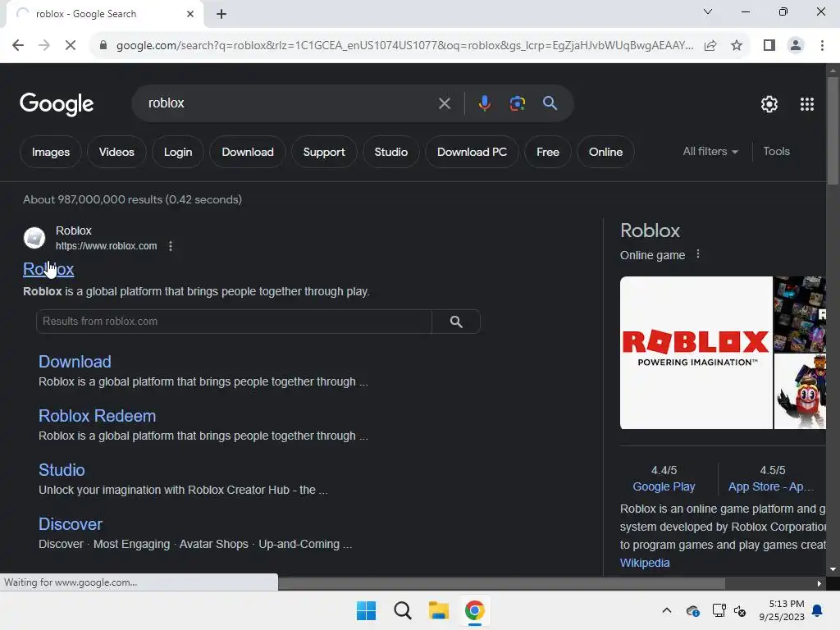Select the Support filter chip

[324, 152]
